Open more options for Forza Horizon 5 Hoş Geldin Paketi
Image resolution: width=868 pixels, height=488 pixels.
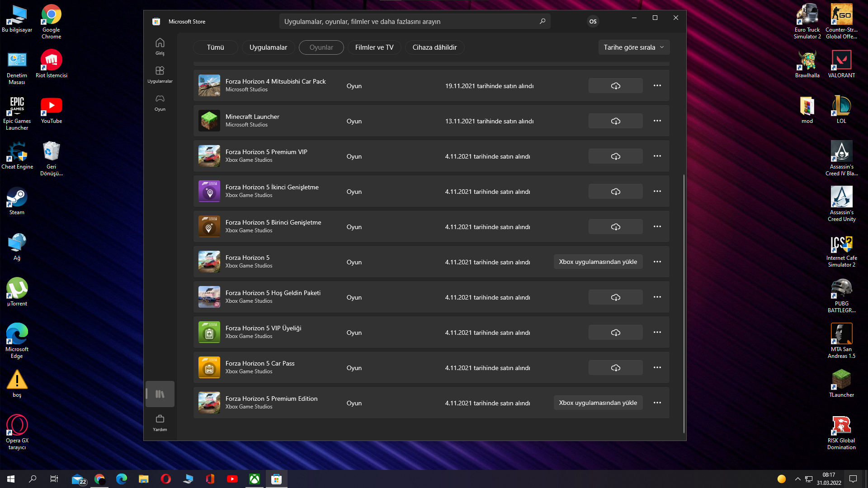[657, 297]
